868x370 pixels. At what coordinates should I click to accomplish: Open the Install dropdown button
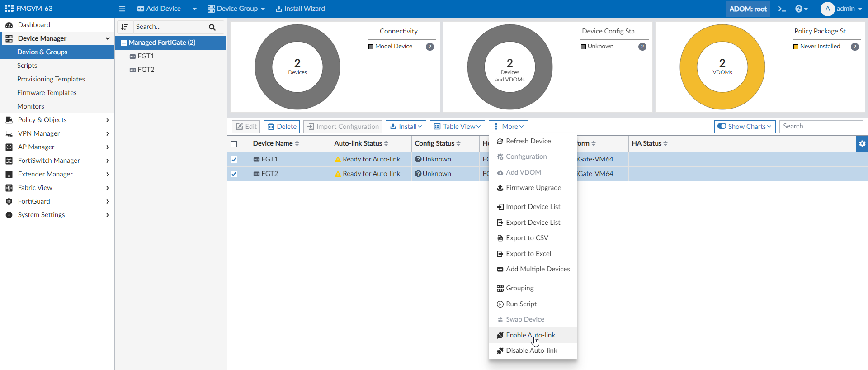point(406,127)
